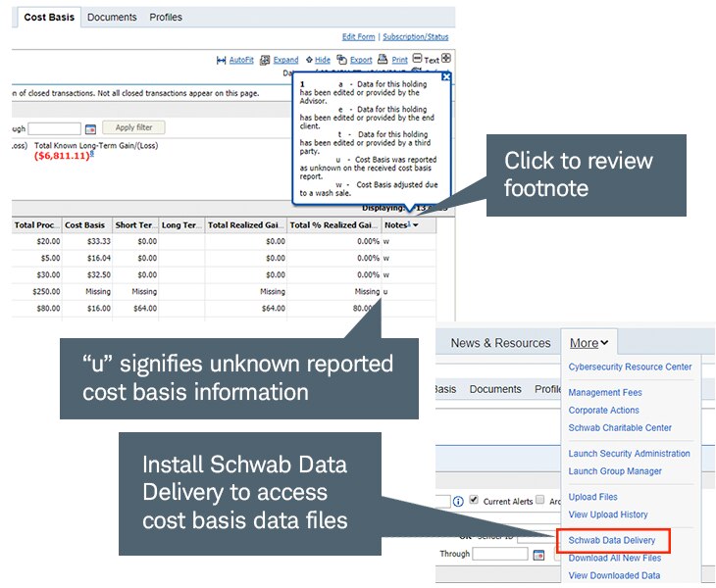Viewport: 716px width, 588px height.
Task: Click date input field before Apply filter
Action: (54, 129)
